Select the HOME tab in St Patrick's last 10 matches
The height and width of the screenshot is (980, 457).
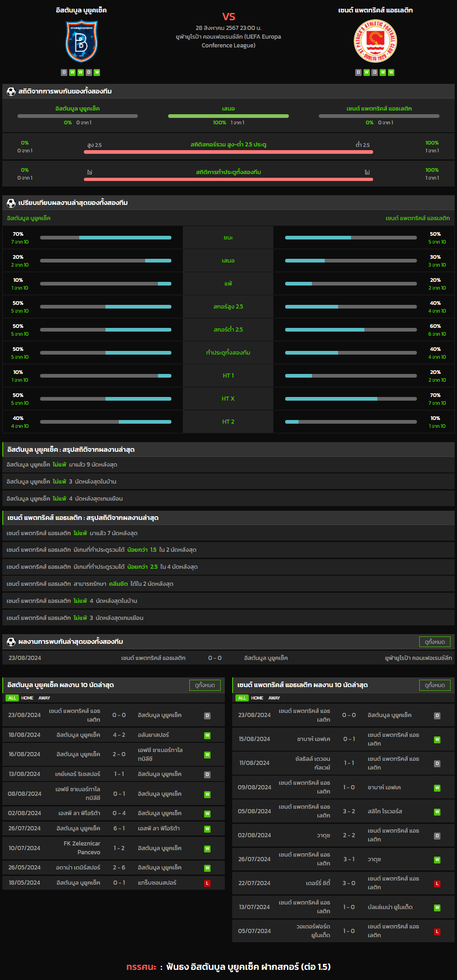257,698
